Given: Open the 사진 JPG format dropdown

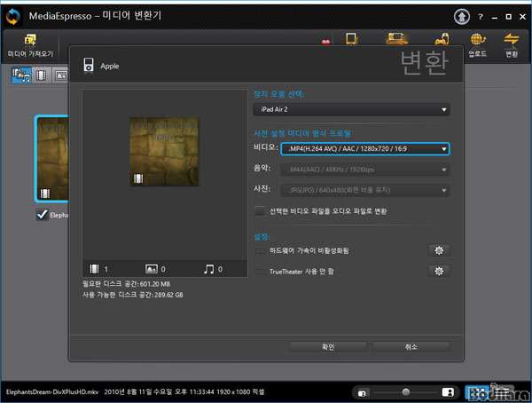Looking at the screenshot, I should coord(365,190).
